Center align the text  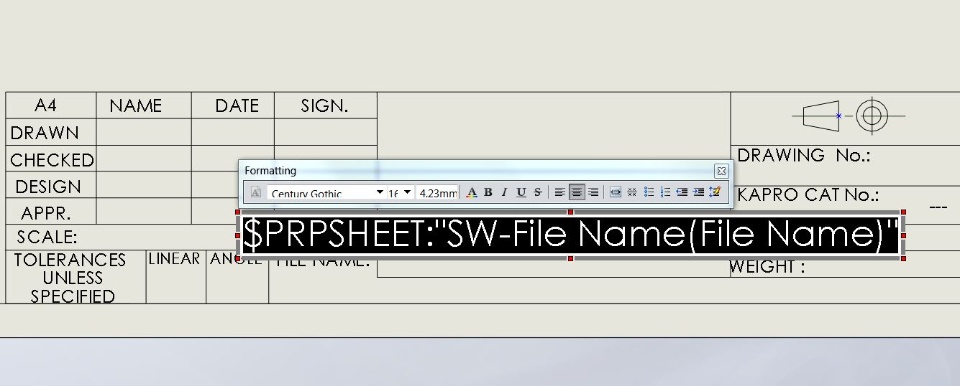point(576,192)
